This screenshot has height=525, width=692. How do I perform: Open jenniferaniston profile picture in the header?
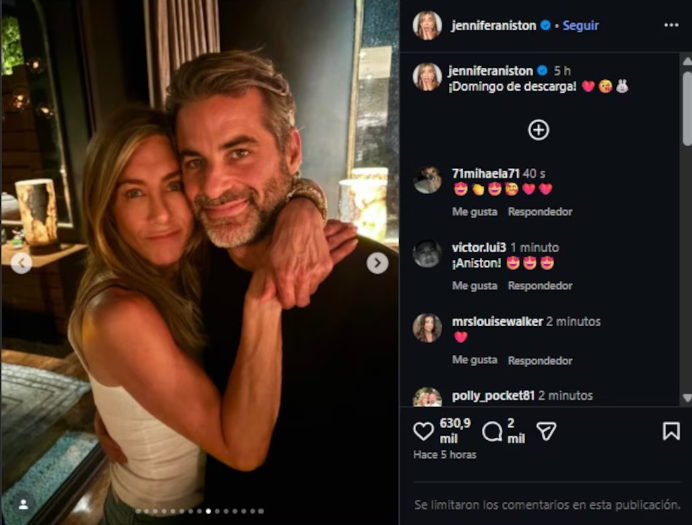427,25
